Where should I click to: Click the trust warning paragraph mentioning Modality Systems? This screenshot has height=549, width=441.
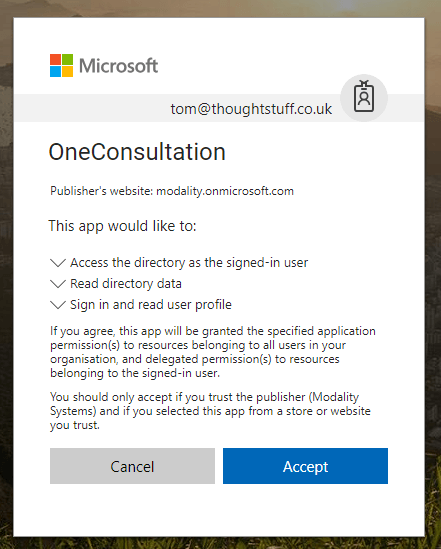coord(210,411)
